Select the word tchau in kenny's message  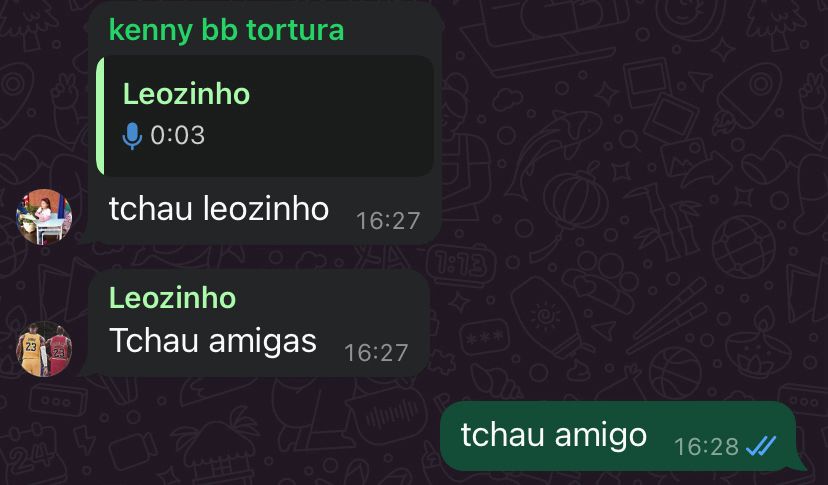click(x=150, y=208)
